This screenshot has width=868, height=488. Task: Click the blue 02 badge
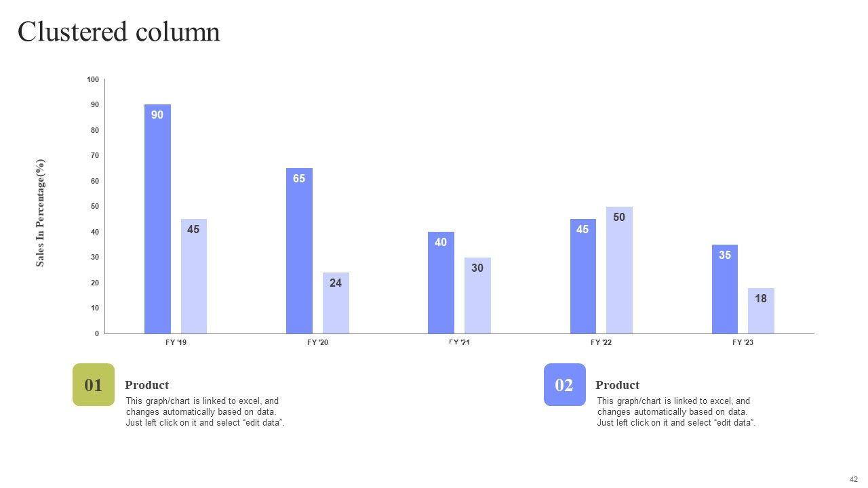tap(564, 385)
